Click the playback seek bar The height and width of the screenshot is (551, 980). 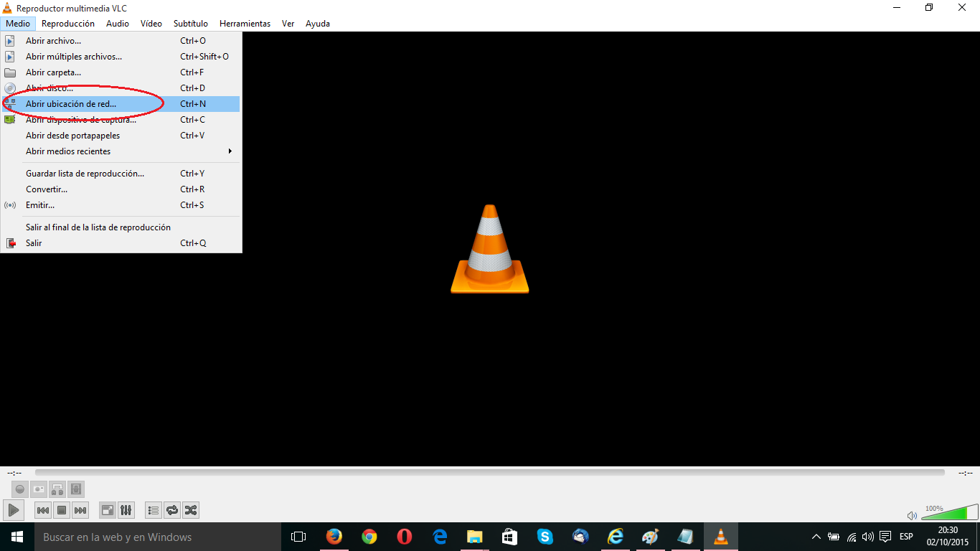tap(489, 473)
